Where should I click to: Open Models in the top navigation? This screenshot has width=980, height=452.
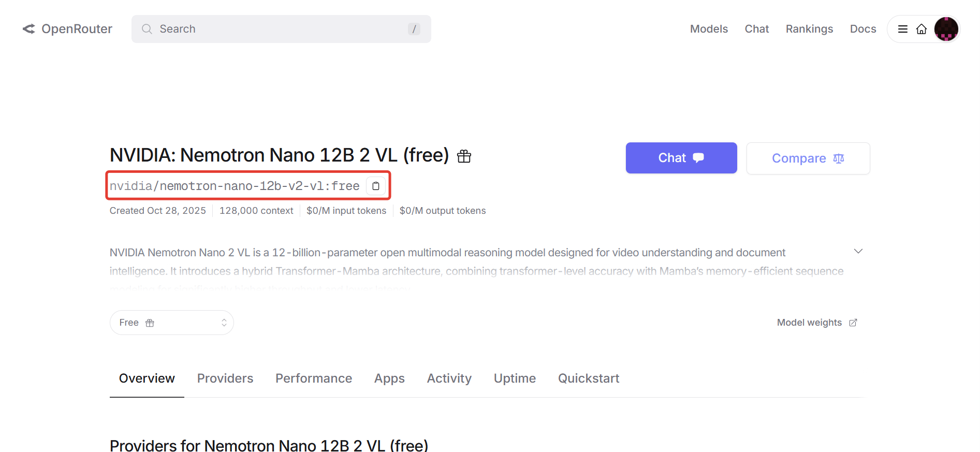(x=708, y=29)
